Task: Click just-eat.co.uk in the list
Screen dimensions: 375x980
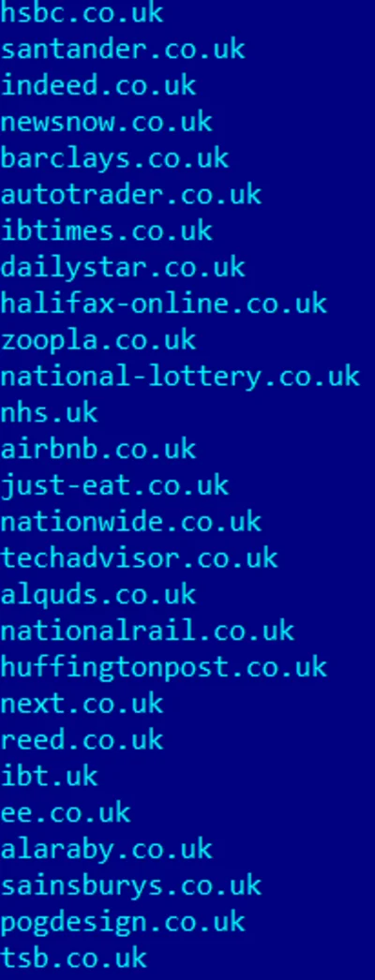Action: (114, 485)
